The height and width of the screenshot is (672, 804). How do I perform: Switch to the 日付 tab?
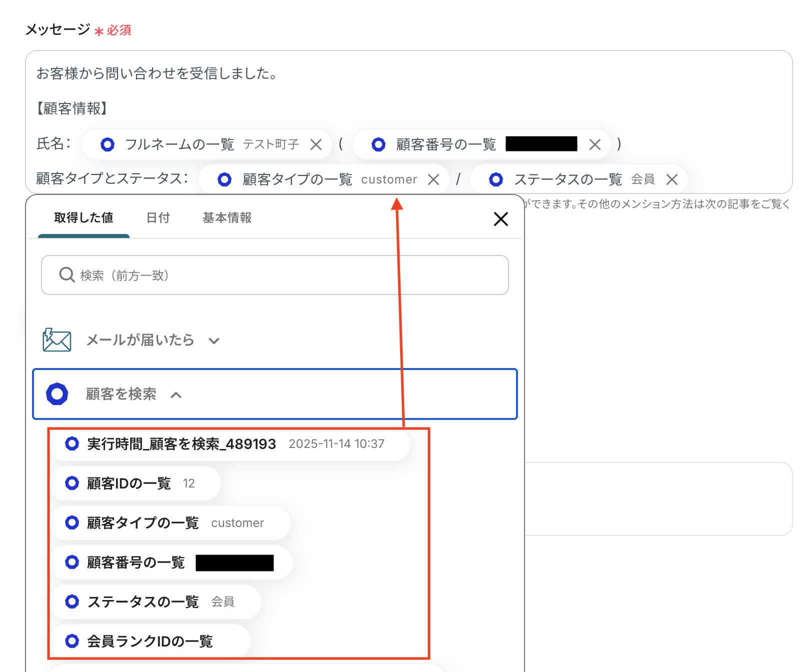[x=158, y=218]
